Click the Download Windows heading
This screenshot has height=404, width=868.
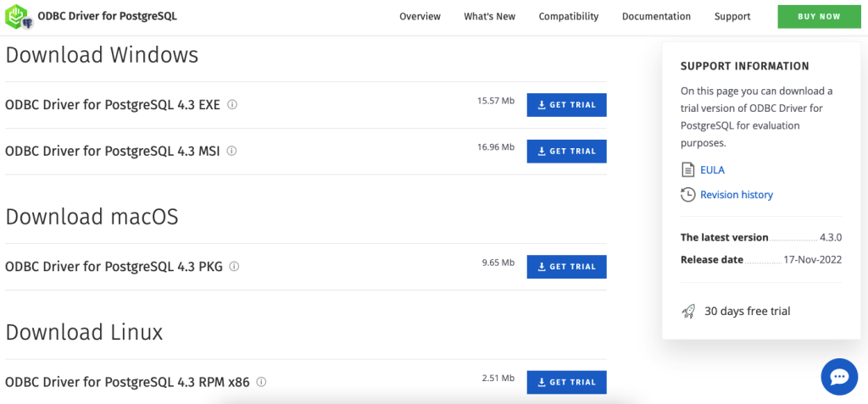pyautogui.click(x=102, y=55)
